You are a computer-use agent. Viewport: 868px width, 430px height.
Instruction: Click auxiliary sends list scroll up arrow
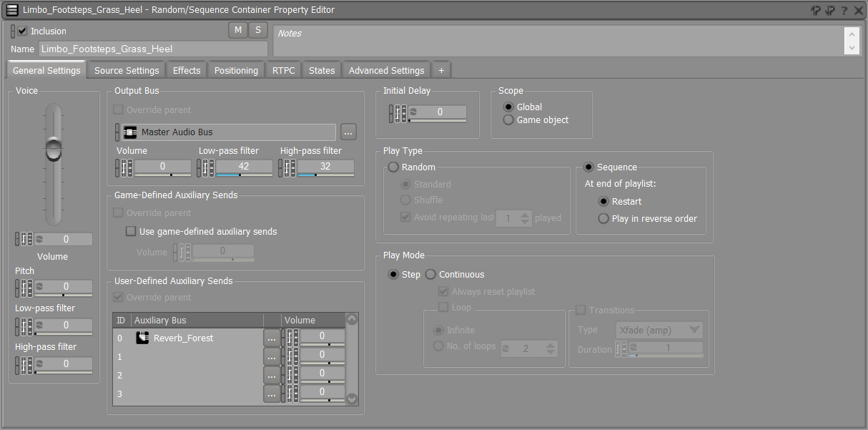[x=352, y=320]
